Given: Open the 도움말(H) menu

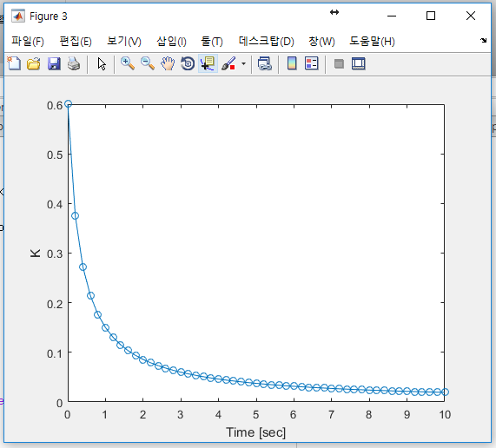Looking at the screenshot, I should (372, 41).
